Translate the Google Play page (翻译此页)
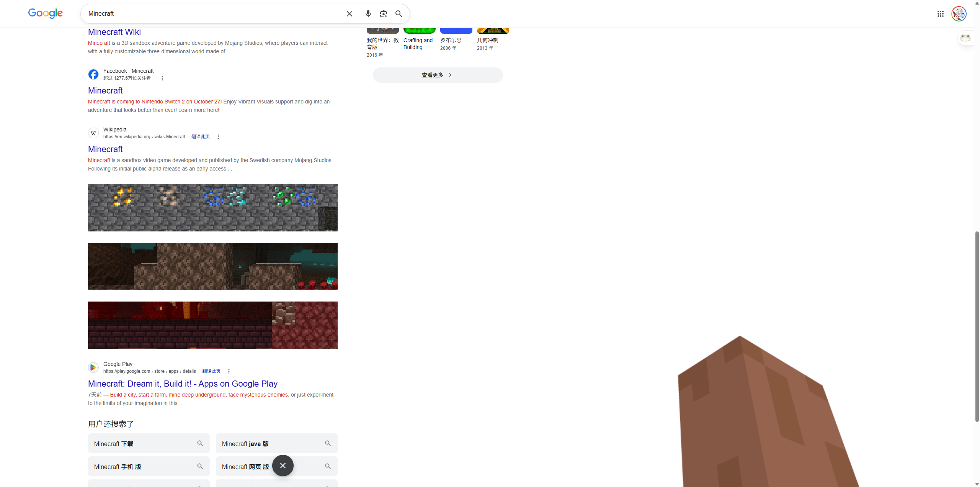Viewport: 980px width, 487px height. pos(211,371)
